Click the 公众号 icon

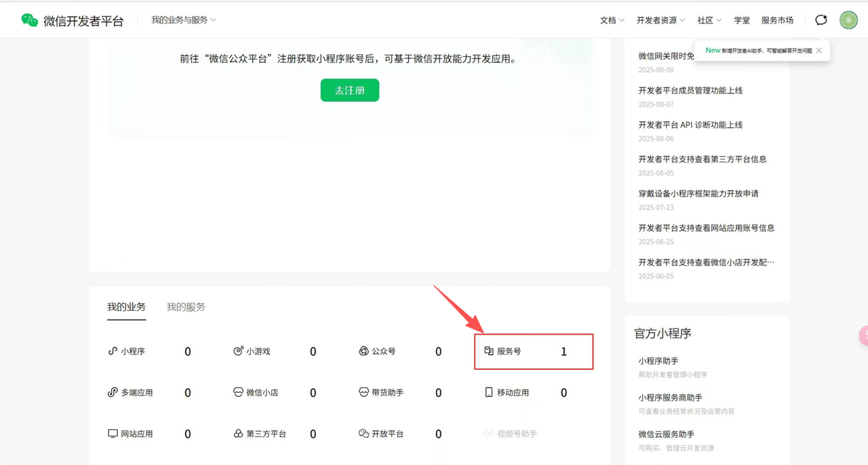[x=364, y=351]
